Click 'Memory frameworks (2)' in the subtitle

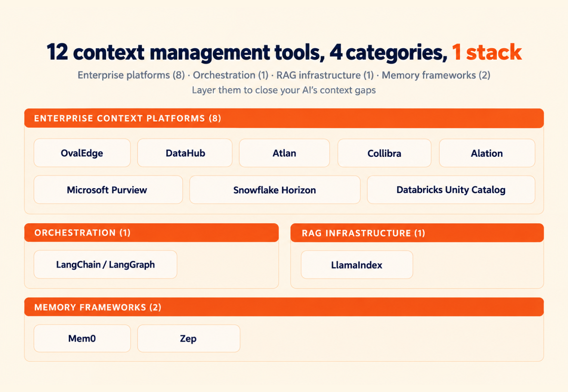(x=436, y=75)
